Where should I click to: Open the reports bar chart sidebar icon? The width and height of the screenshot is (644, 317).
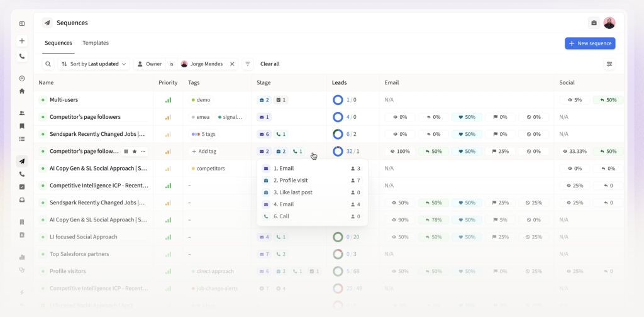(22, 257)
